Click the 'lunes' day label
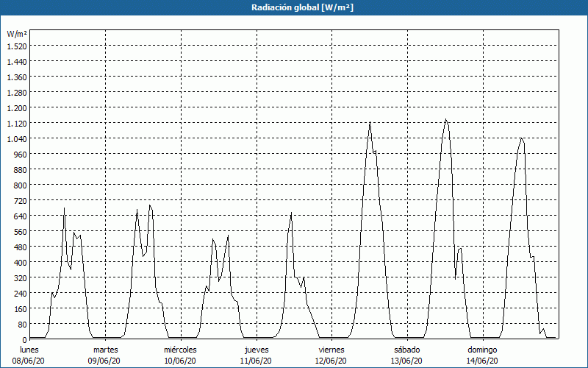588x368 pixels. 29,350
